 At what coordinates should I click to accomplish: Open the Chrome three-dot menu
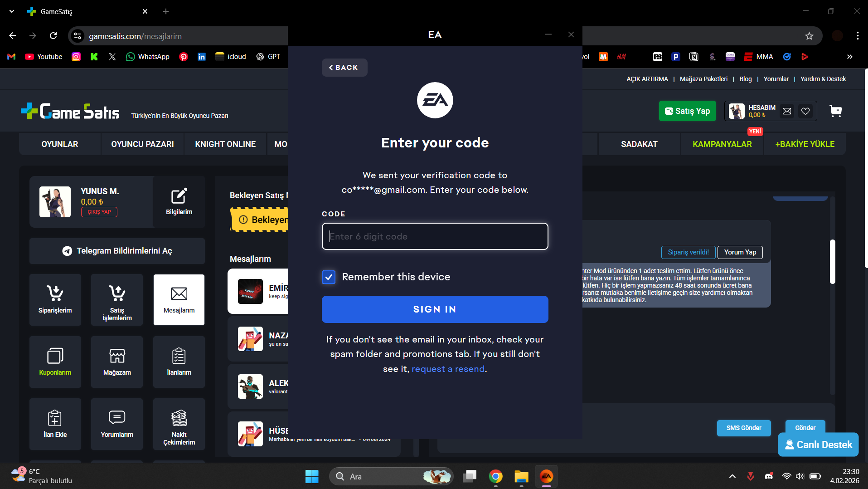point(858,36)
